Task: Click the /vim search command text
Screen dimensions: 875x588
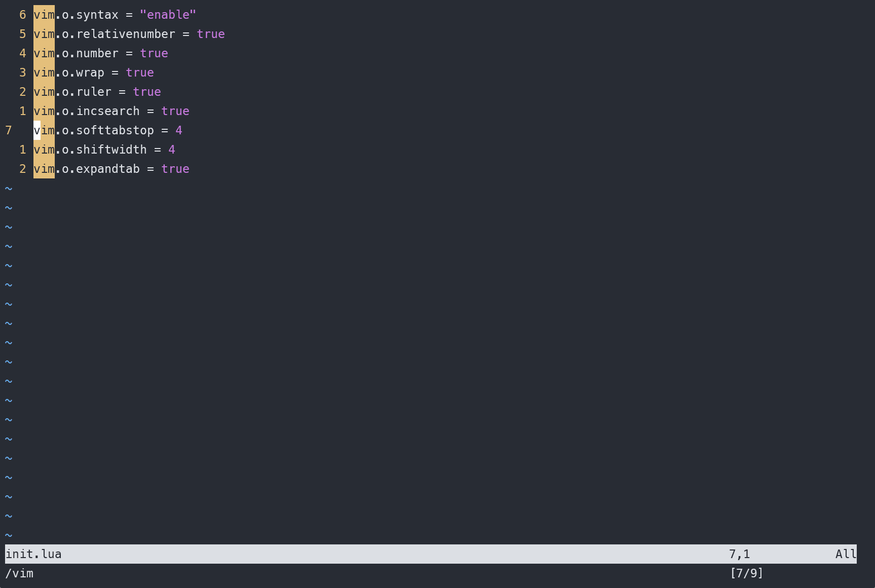Action: 19,573
